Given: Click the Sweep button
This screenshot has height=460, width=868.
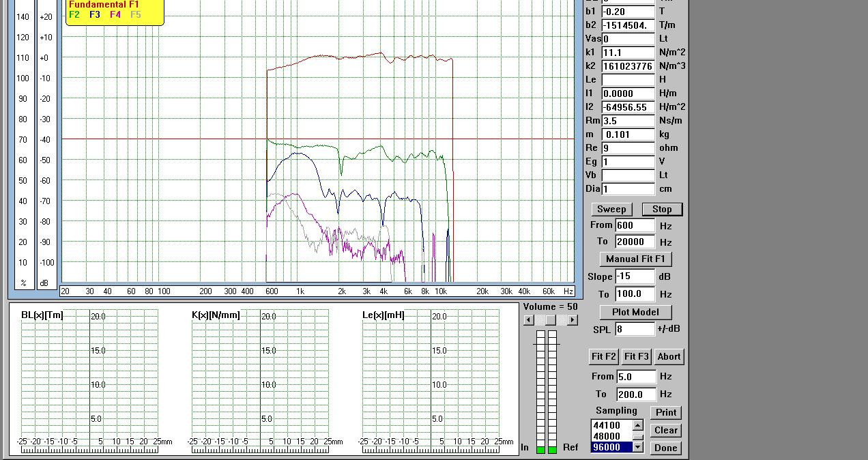Looking at the screenshot, I should (611, 210).
